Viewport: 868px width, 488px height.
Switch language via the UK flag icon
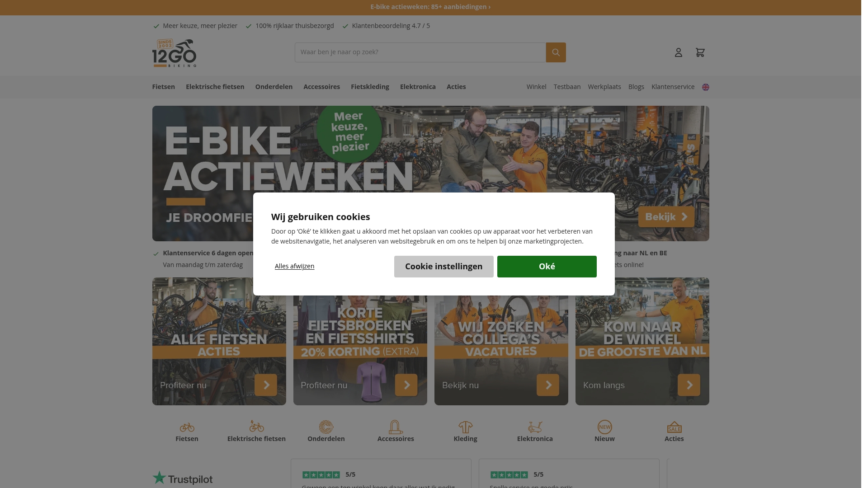tap(705, 87)
